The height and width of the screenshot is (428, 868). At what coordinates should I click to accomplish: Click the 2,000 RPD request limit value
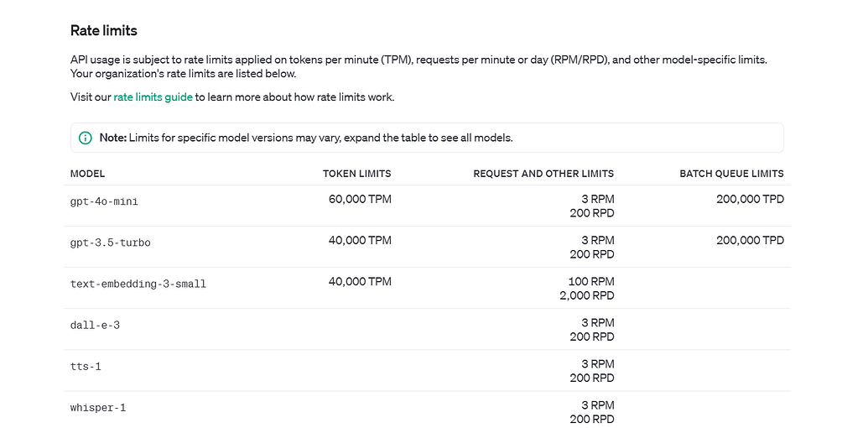point(586,295)
